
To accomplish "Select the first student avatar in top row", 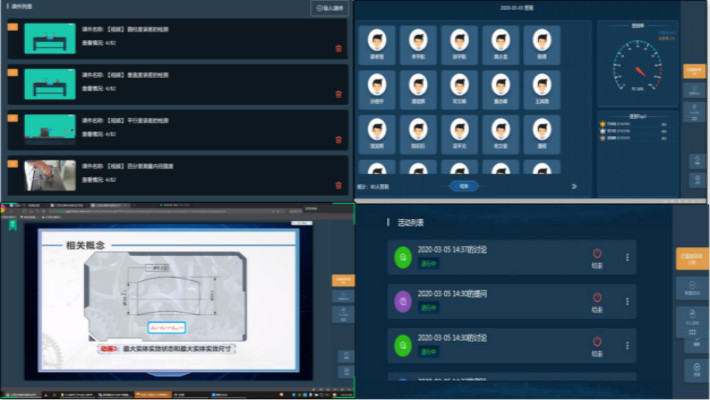I will click(378, 42).
